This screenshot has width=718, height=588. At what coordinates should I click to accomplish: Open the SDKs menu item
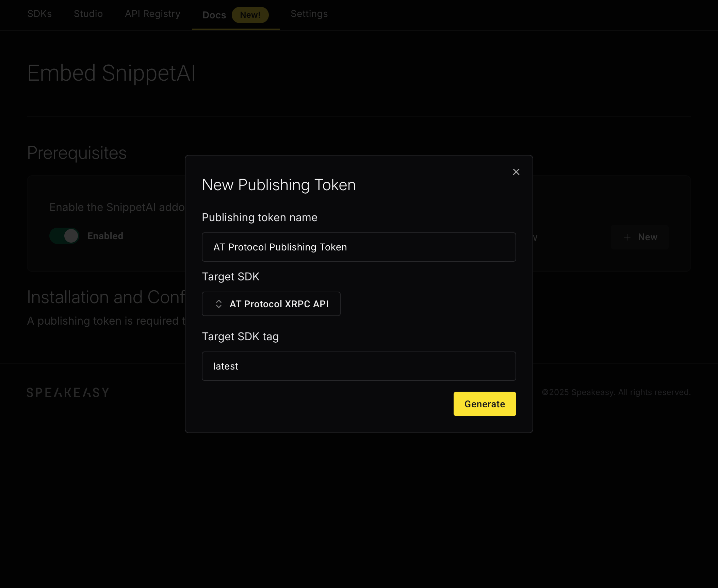click(x=39, y=14)
